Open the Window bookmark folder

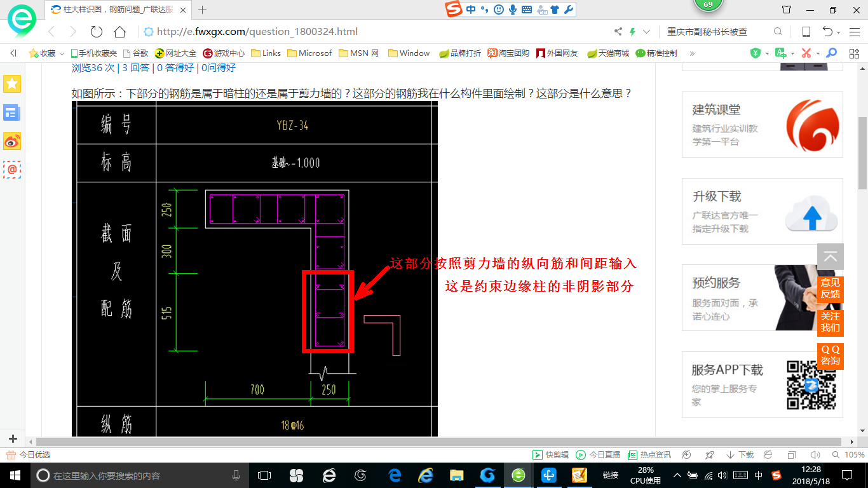click(x=409, y=53)
